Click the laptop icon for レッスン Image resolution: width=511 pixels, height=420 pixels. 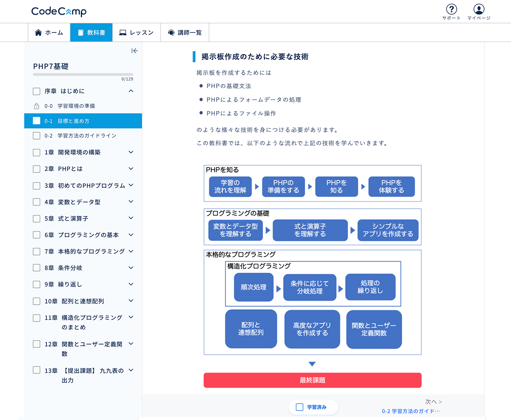point(123,33)
